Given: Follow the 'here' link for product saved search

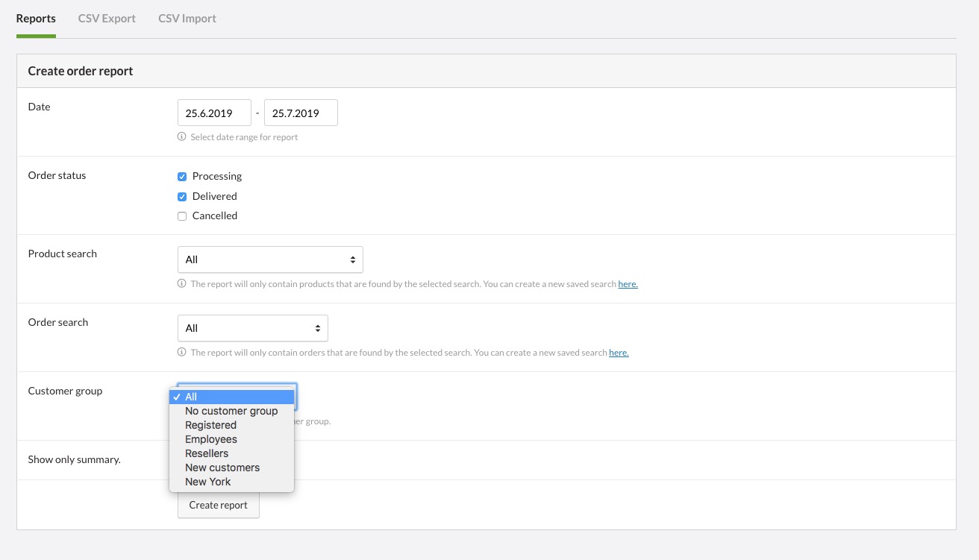Looking at the screenshot, I should coord(628,284).
